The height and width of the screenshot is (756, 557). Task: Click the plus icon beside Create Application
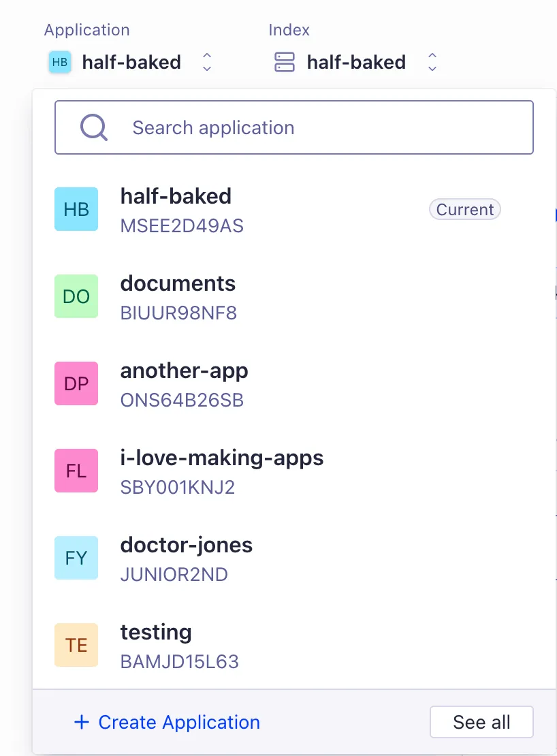click(81, 722)
